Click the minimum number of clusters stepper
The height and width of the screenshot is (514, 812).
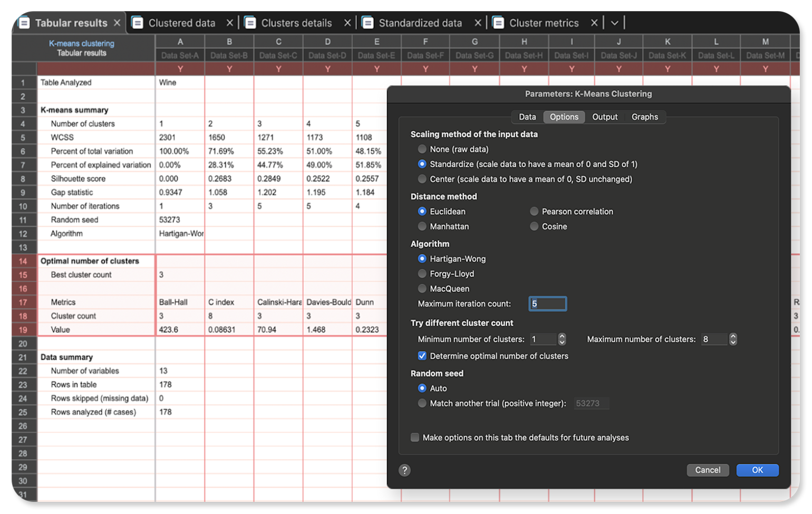tap(562, 339)
